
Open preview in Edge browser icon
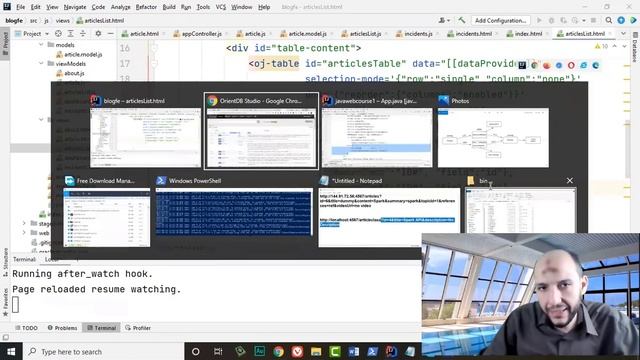[596, 65]
